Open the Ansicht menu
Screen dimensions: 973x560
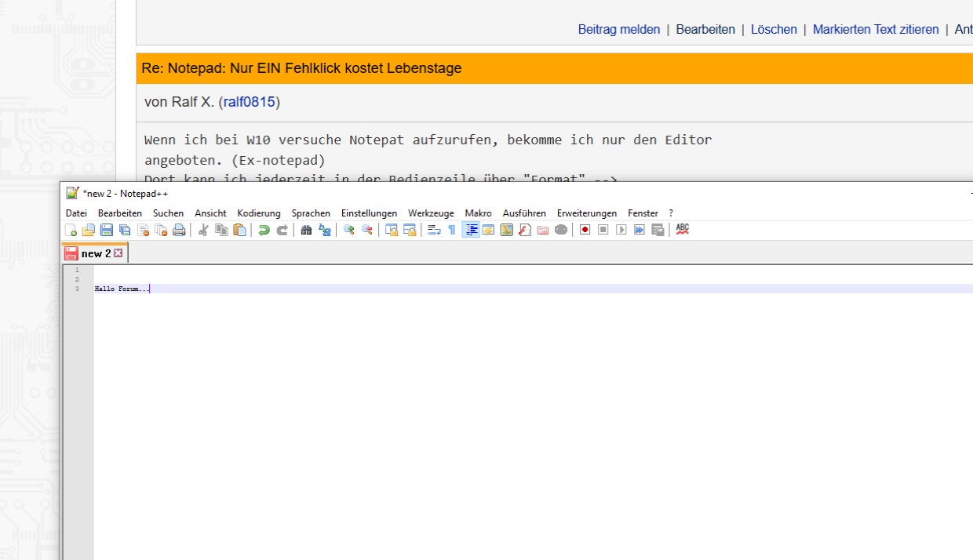[x=210, y=213]
